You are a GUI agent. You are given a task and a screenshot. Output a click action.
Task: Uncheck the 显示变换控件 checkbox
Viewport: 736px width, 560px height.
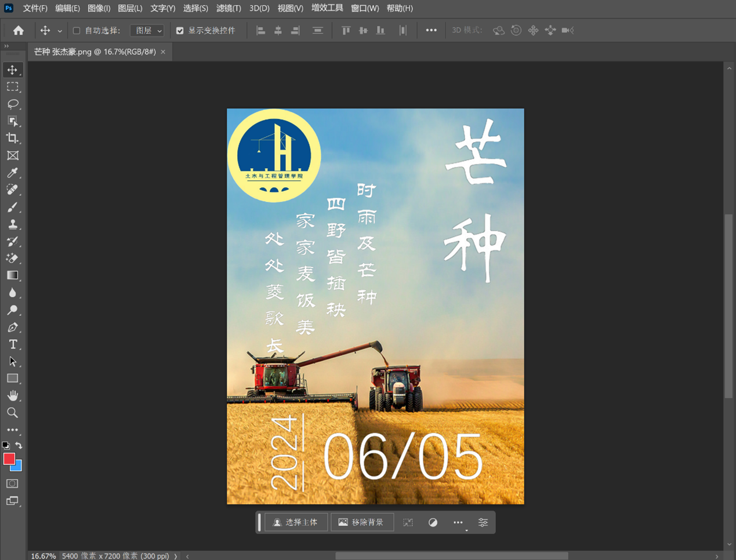tap(180, 31)
